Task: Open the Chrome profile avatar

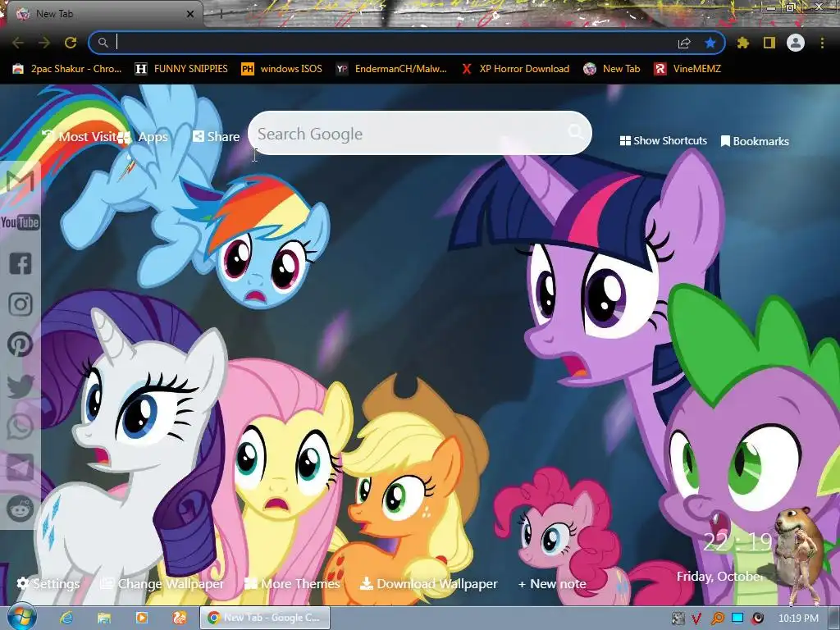Action: point(796,43)
